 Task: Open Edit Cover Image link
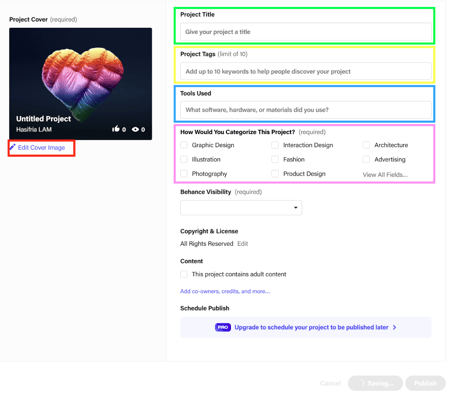point(41,147)
